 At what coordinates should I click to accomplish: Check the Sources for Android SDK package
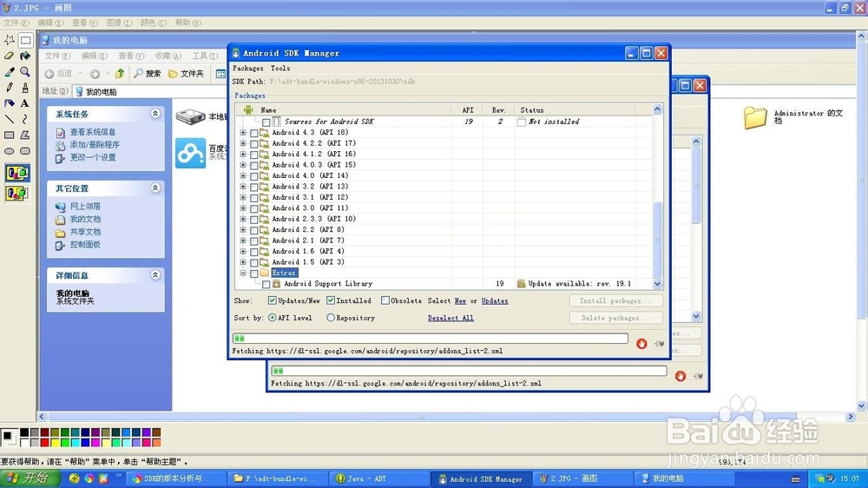pos(266,122)
